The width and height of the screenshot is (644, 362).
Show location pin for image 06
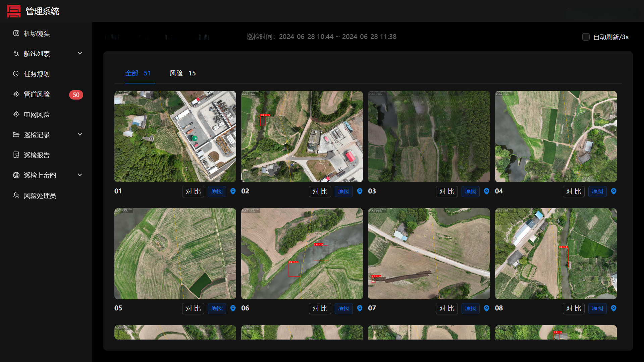tap(360, 308)
